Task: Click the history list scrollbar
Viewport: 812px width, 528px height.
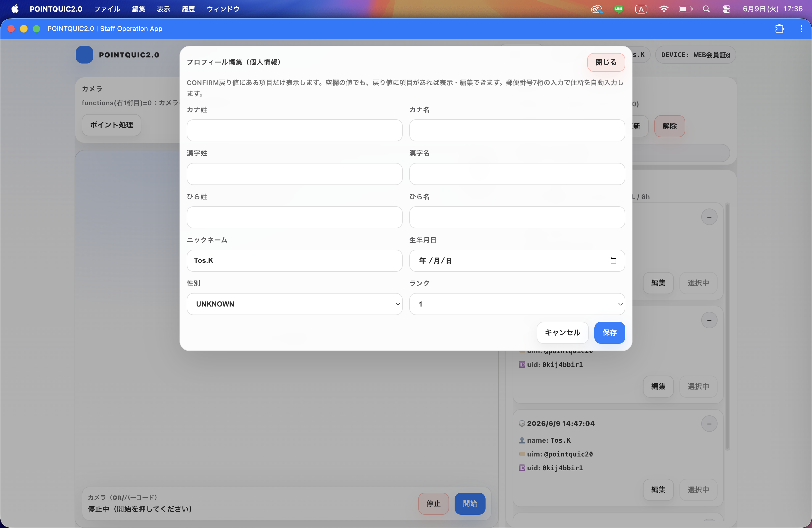Action: click(727, 326)
